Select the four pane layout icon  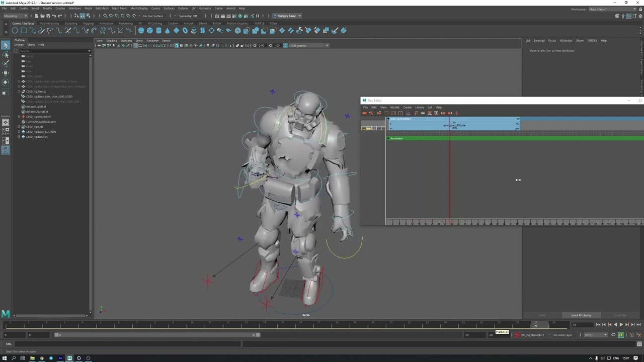6,132
